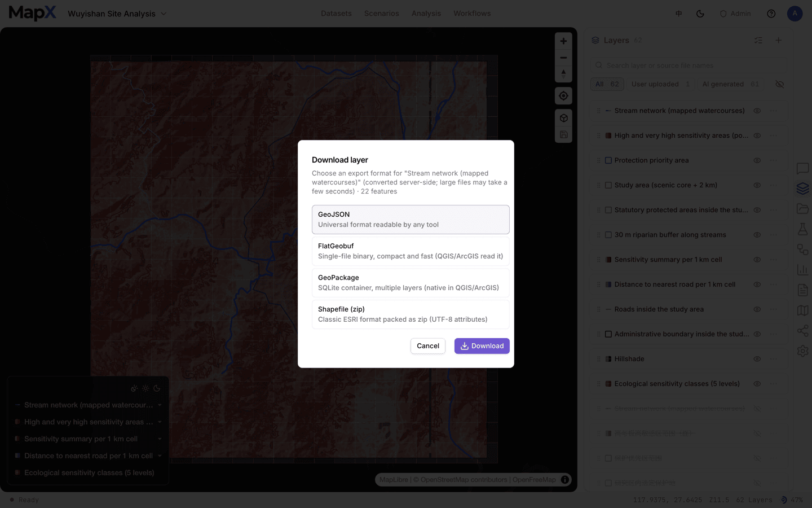Toggle multi-select checklist in Layers header
This screenshot has height=508, width=812.
[758, 40]
